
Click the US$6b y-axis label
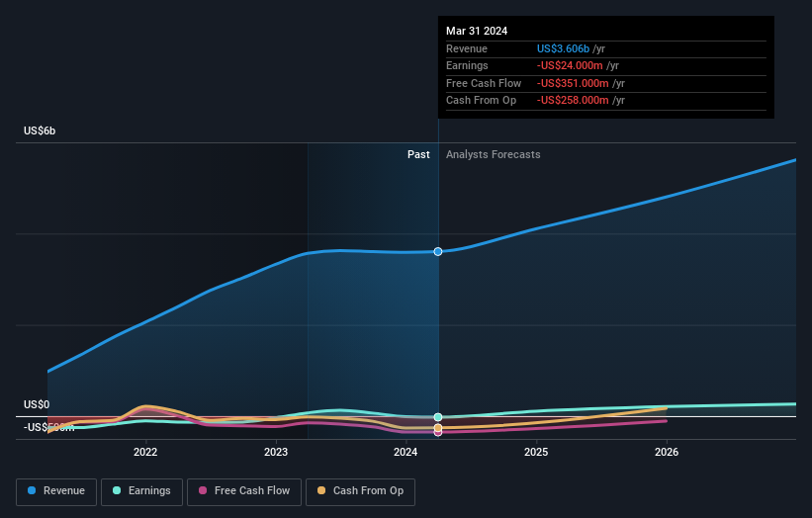(x=40, y=130)
